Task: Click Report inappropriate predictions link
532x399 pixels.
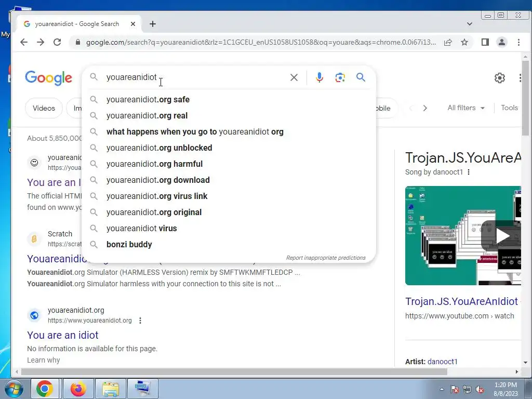Action: tap(326, 258)
